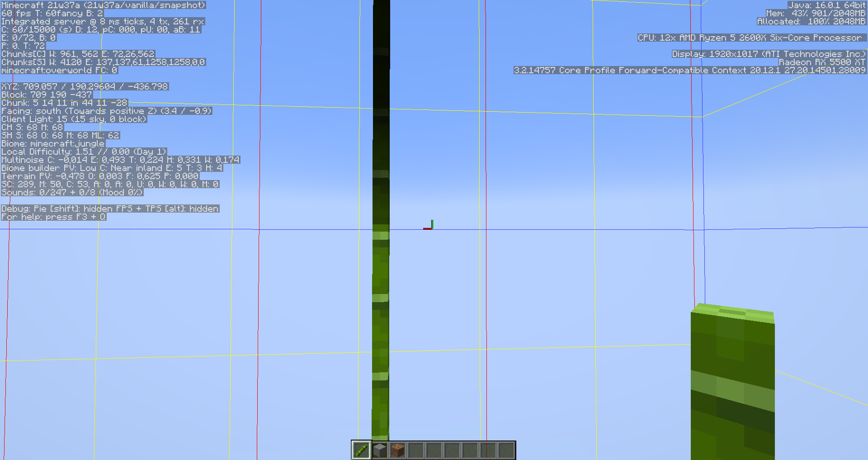The width and height of the screenshot is (868, 460).
Task: Click the Minecraft 21w37a version line
Action: 104,5
